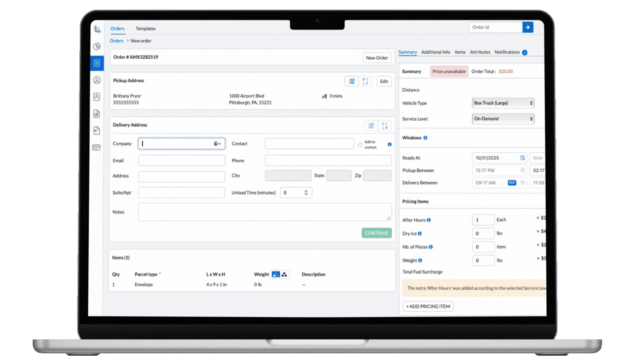This screenshot has width=634, height=364.
Task: Switch to per-item weight toggle (blue icon)
Action: 276,274
